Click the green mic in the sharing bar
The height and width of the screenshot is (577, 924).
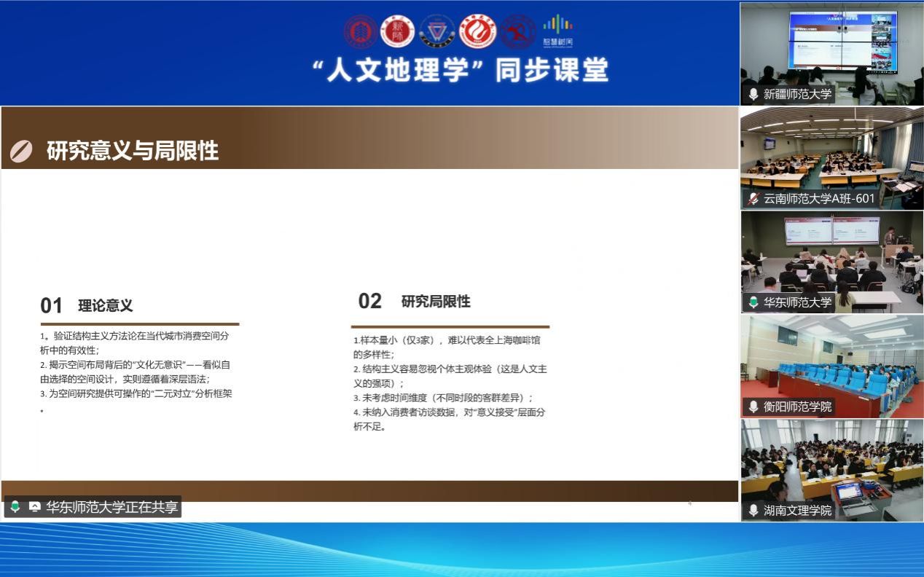15,507
